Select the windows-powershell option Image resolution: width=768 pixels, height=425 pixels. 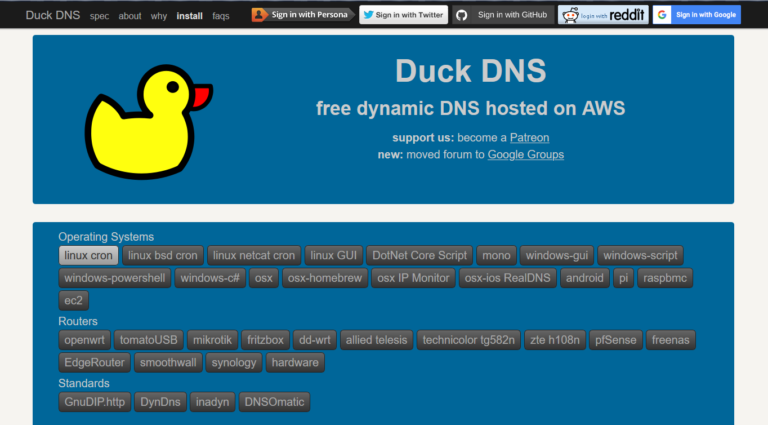(x=115, y=278)
